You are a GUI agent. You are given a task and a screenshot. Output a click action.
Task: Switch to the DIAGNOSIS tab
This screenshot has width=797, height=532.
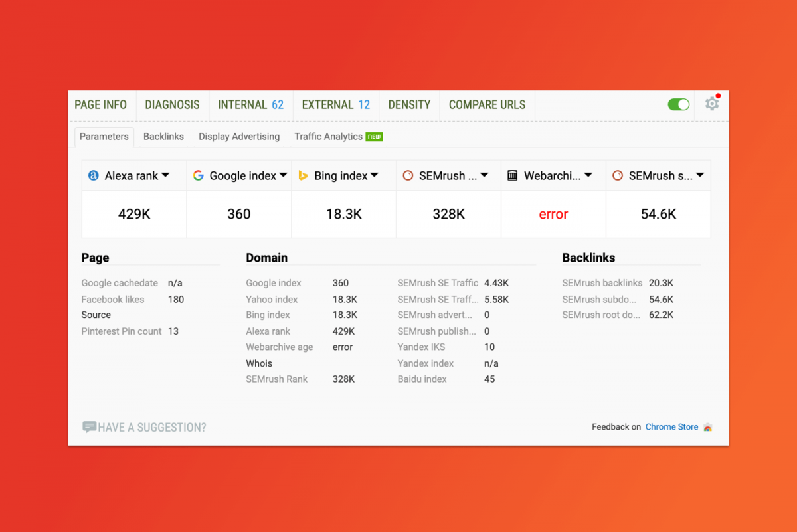(x=172, y=104)
